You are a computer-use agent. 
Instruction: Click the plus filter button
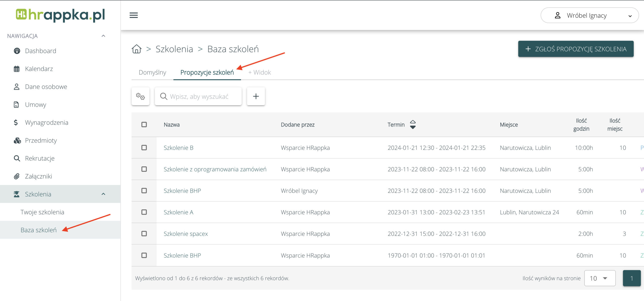coord(256,96)
